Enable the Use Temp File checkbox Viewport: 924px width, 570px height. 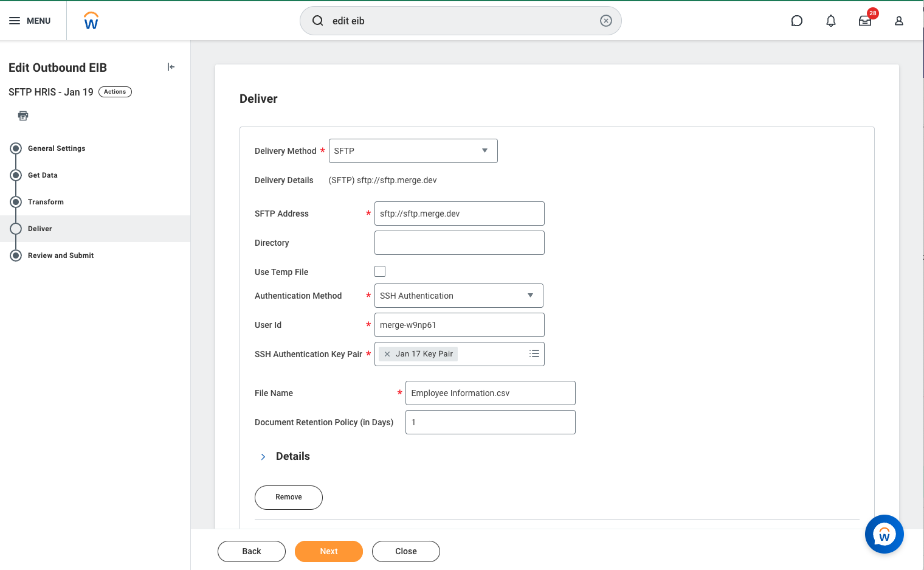click(380, 271)
